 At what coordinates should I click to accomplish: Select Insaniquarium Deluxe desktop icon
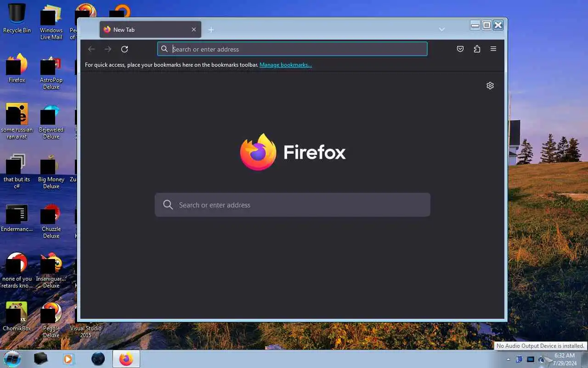(x=51, y=271)
